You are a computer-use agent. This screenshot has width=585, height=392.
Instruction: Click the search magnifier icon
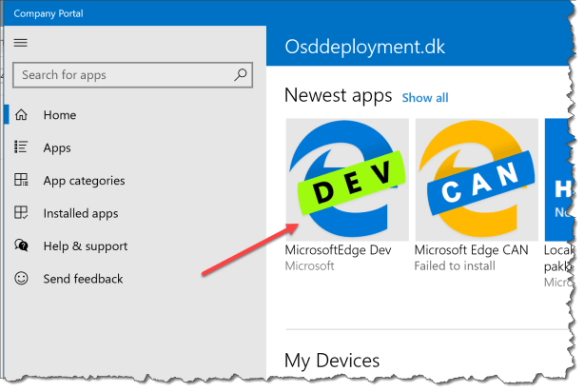pyautogui.click(x=241, y=74)
